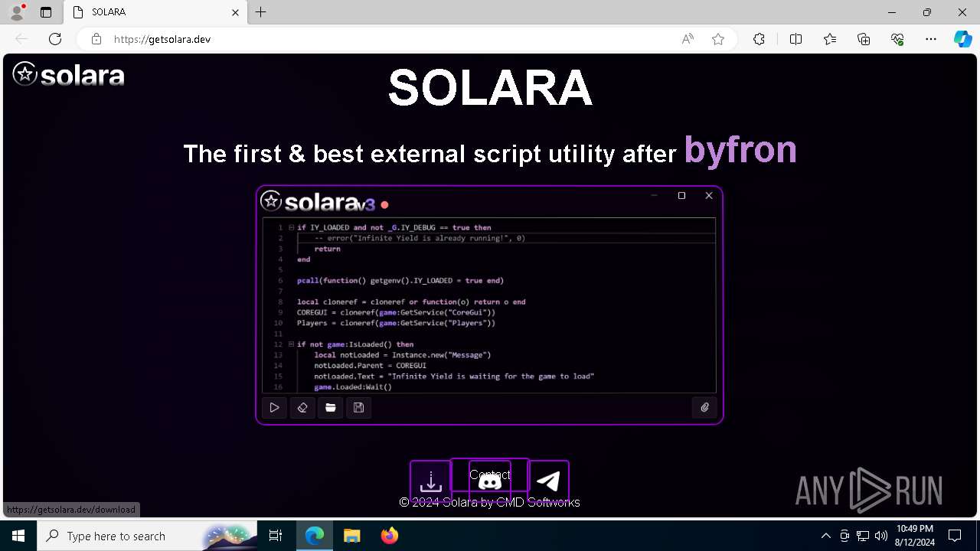This screenshot has height=551, width=980.
Task: Open the Collections panel
Action: pos(864,39)
